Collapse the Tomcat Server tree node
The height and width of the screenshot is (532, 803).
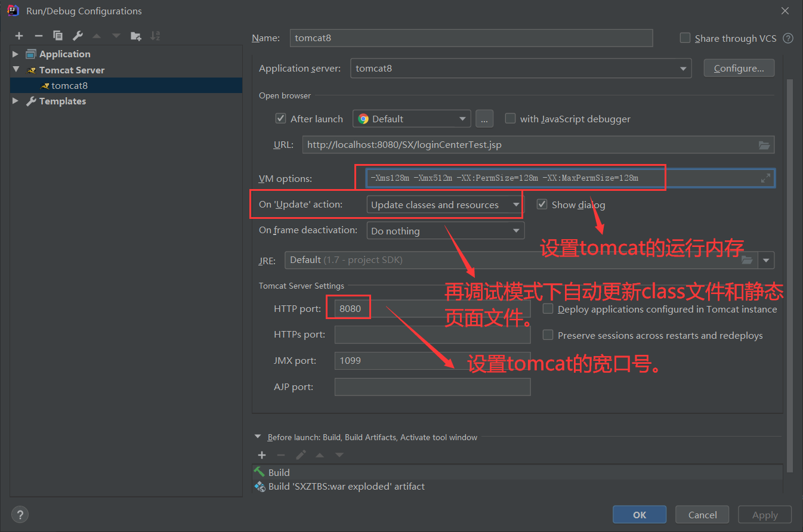click(x=16, y=70)
